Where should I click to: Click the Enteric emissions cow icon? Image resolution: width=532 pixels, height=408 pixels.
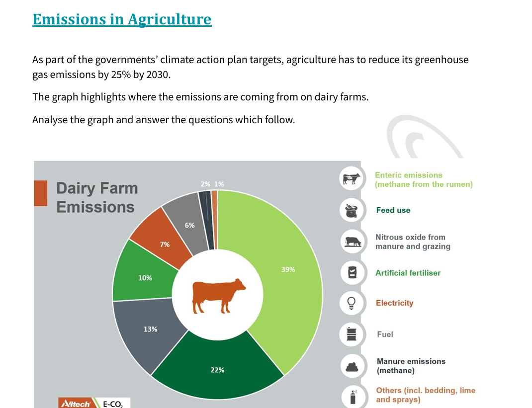click(x=352, y=179)
